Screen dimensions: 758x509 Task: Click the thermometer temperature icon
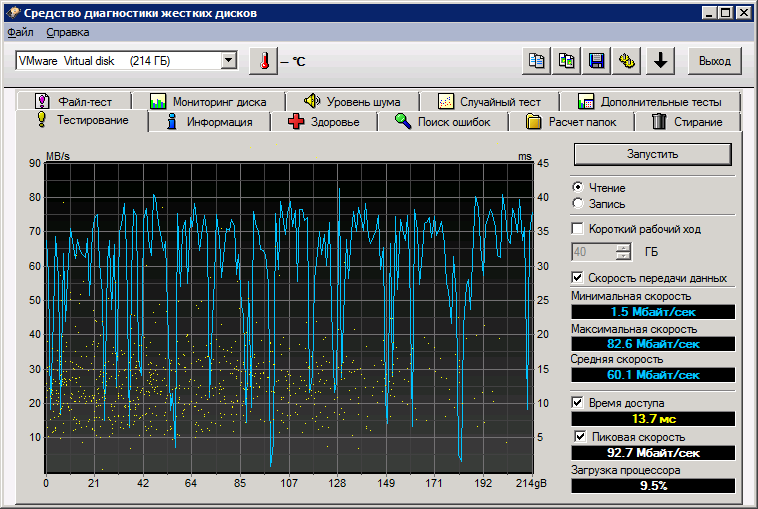click(x=264, y=61)
